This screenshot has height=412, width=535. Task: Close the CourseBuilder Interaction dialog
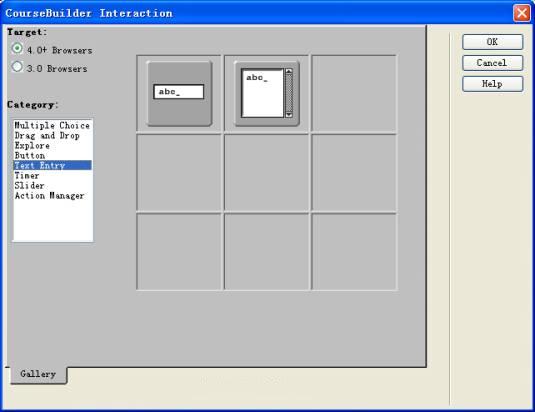click(522, 13)
